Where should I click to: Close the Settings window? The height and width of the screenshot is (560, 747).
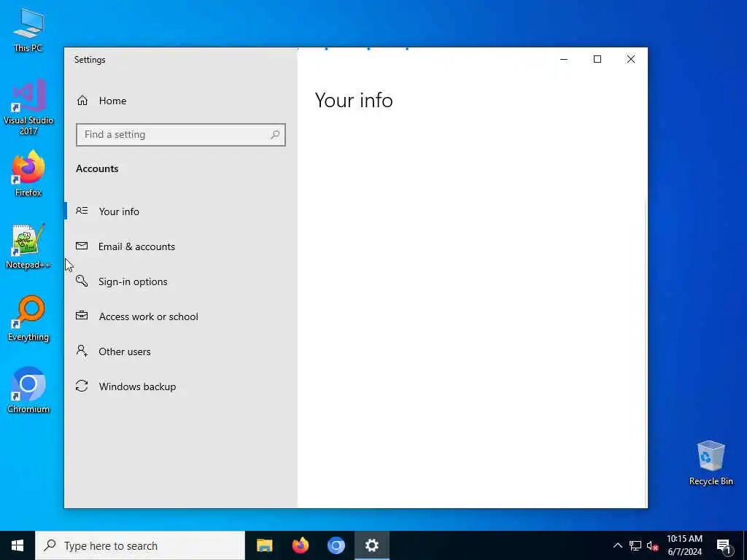(x=631, y=60)
